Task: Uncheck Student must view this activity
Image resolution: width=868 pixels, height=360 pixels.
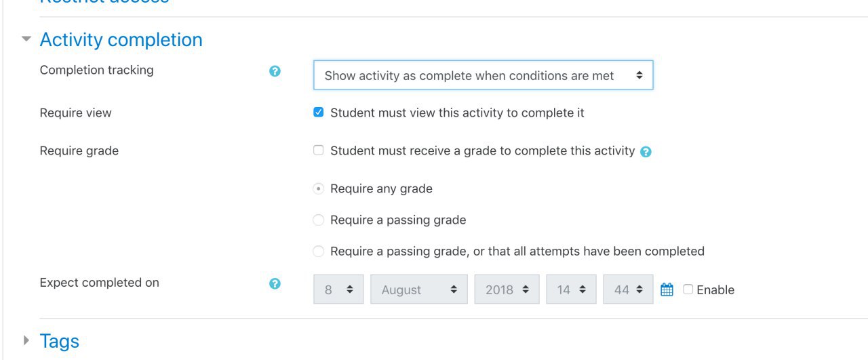Action: (x=319, y=113)
